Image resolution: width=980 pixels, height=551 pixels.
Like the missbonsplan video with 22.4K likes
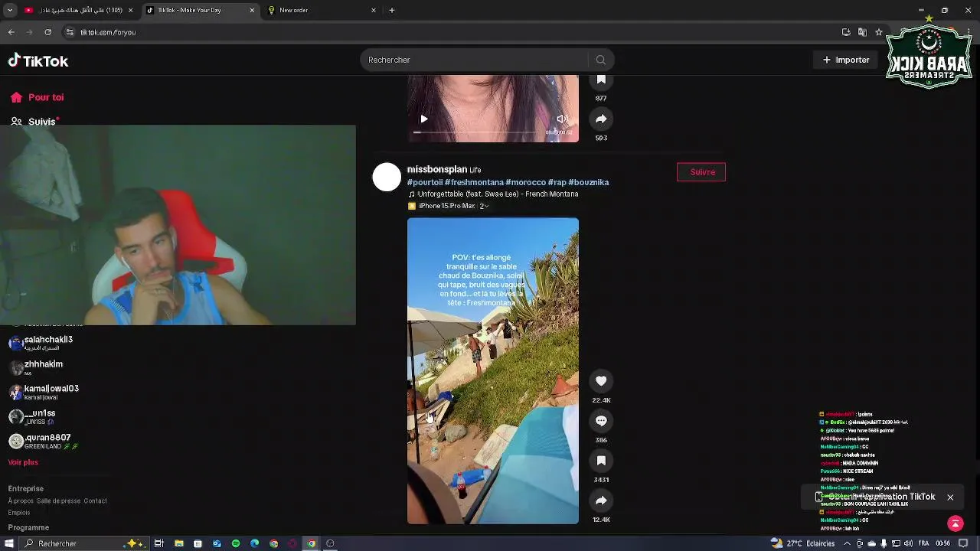[601, 381]
